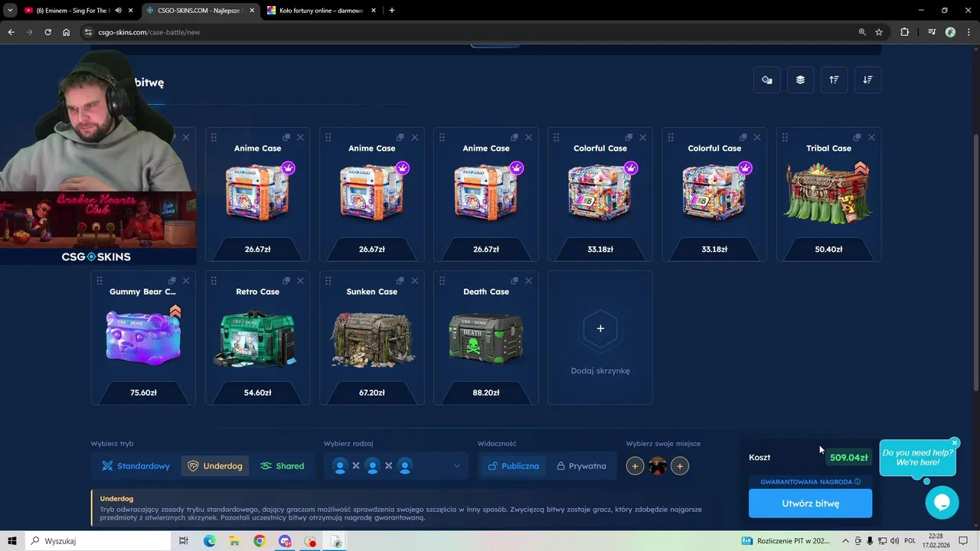Grab the Retro Case drag handle
Viewport: 980px width, 551px height.
click(214, 281)
